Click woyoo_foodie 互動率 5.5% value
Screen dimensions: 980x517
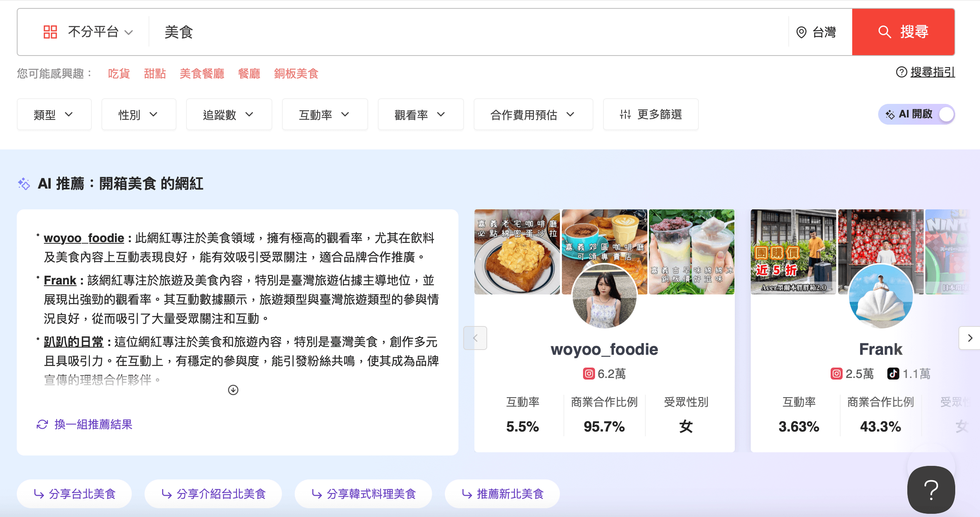click(522, 427)
